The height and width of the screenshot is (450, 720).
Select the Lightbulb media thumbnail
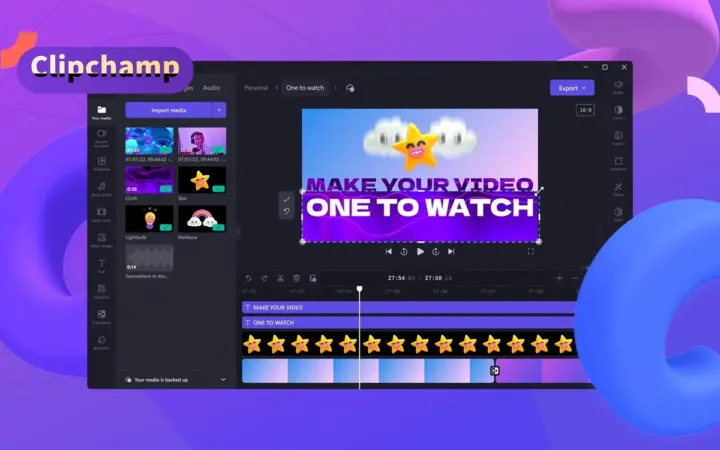tap(150, 219)
